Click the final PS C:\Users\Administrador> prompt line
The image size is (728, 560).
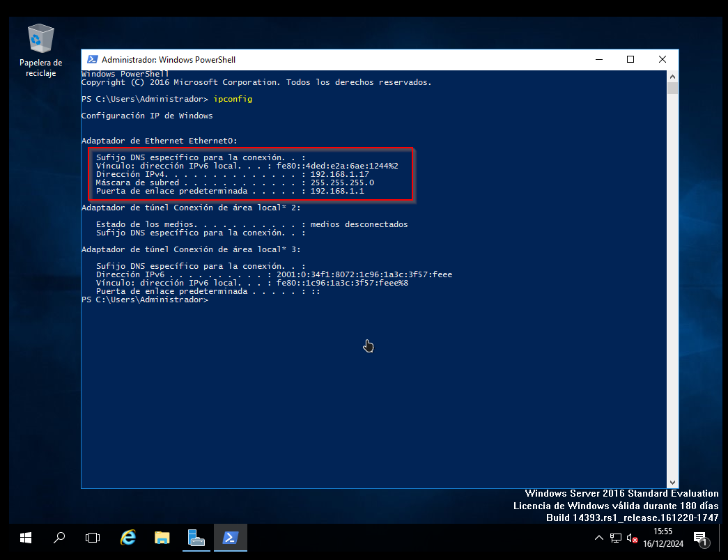[x=145, y=300]
